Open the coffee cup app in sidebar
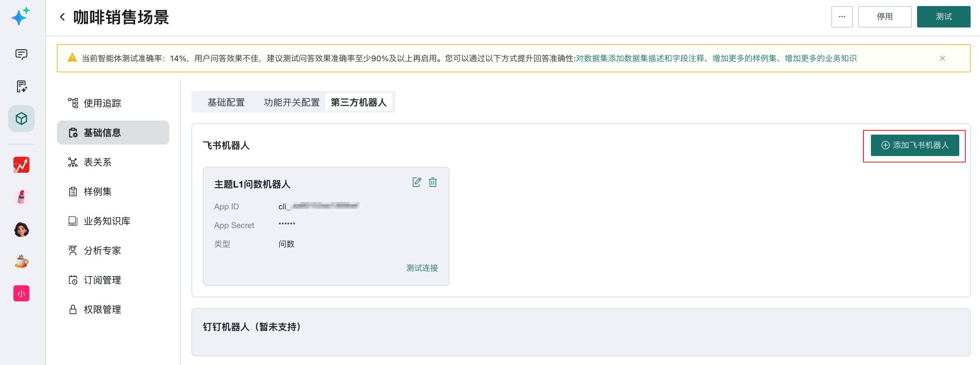The width and height of the screenshot is (980, 365). point(21,262)
